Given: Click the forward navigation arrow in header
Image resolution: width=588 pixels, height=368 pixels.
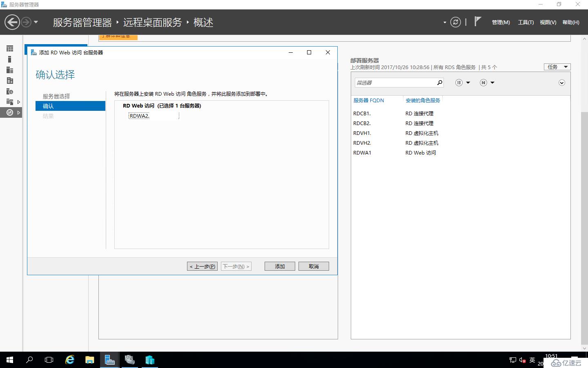Looking at the screenshot, I should 26,22.
